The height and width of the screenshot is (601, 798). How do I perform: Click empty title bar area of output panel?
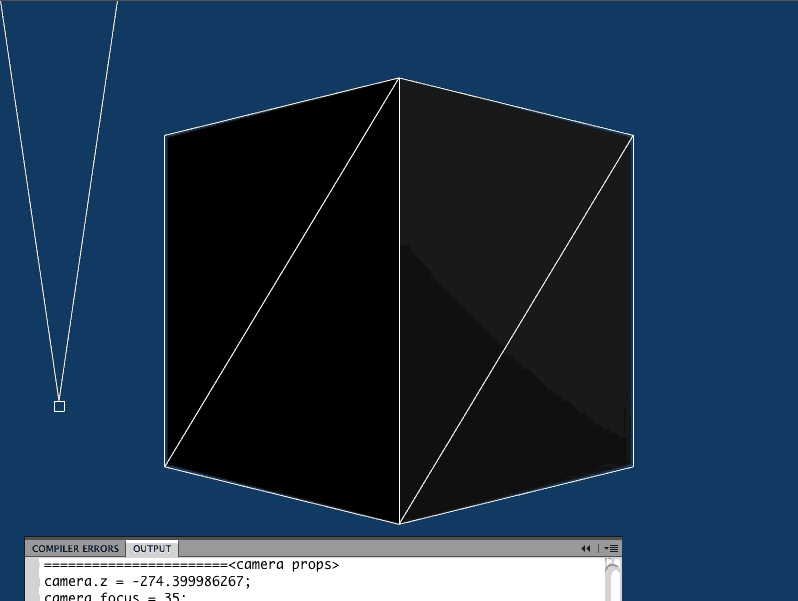coord(380,549)
